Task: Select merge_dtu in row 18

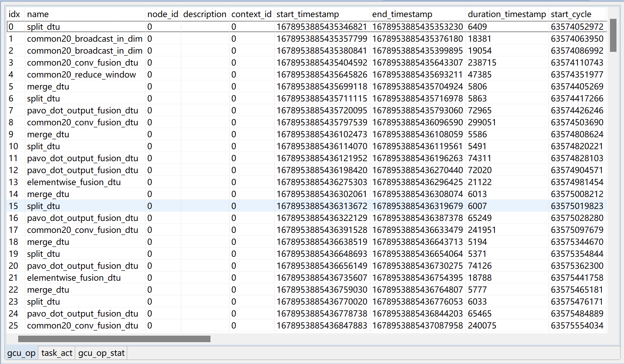Action: click(48, 242)
